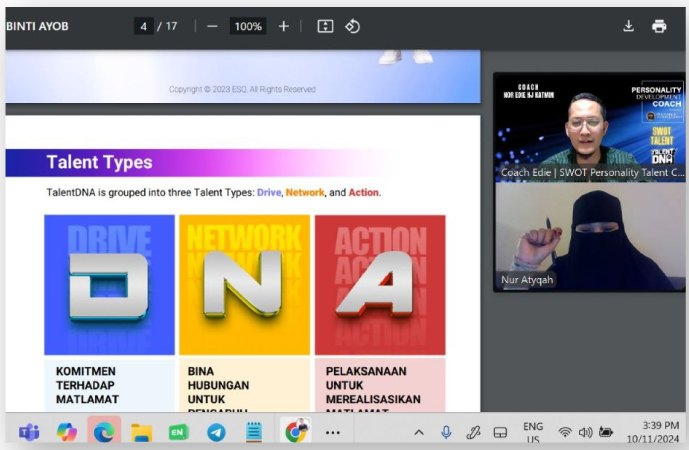Screen dimensions: 689x450
Task: Expand the hidden system tray icons chevron
Action: [418, 432]
